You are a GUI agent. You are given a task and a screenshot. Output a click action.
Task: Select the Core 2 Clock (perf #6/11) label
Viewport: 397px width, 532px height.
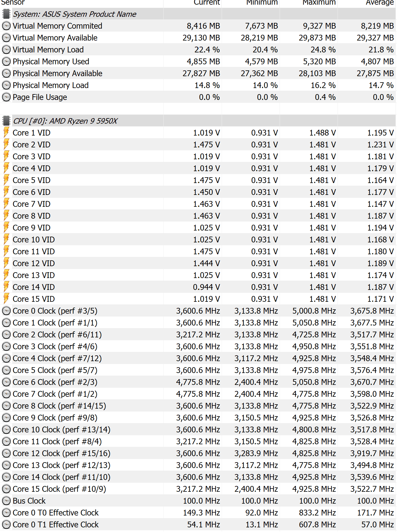click(57, 334)
